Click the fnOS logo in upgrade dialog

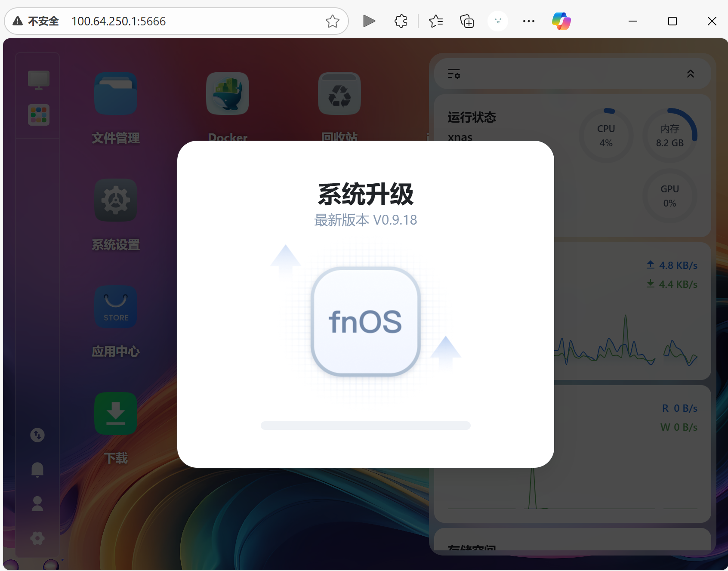(x=365, y=321)
